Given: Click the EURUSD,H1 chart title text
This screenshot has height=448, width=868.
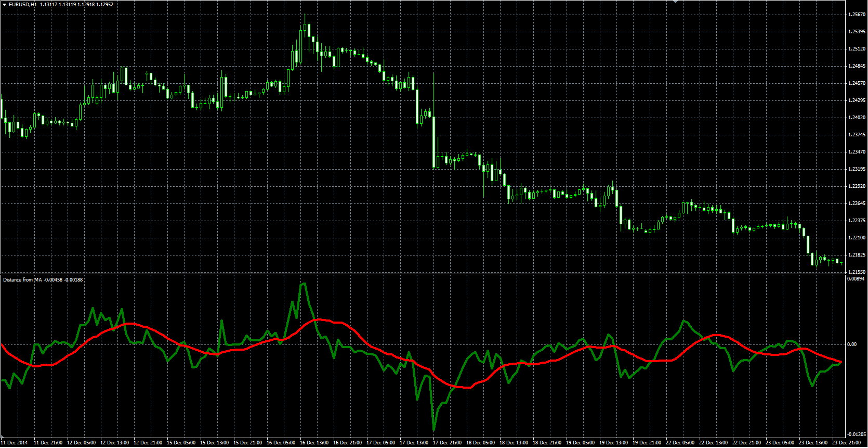Looking at the screenshot, I should [x=23, y=5].
